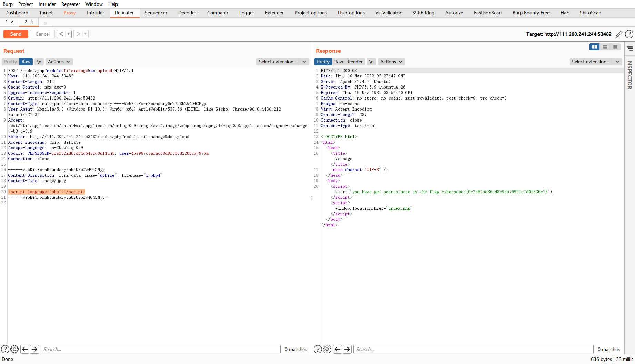Select Pretty view in Request panel
Image resolution: width=635 pixels, height=364 pixels.
[10, 62]
